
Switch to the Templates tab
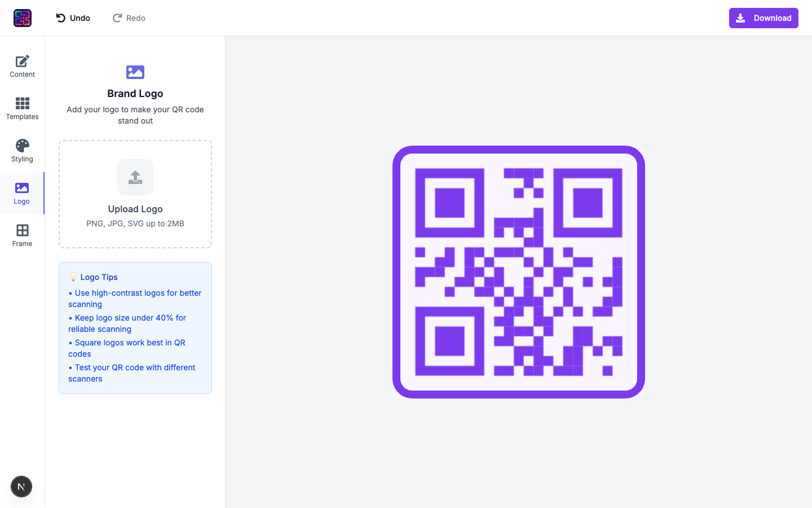(x=22, y=108)
